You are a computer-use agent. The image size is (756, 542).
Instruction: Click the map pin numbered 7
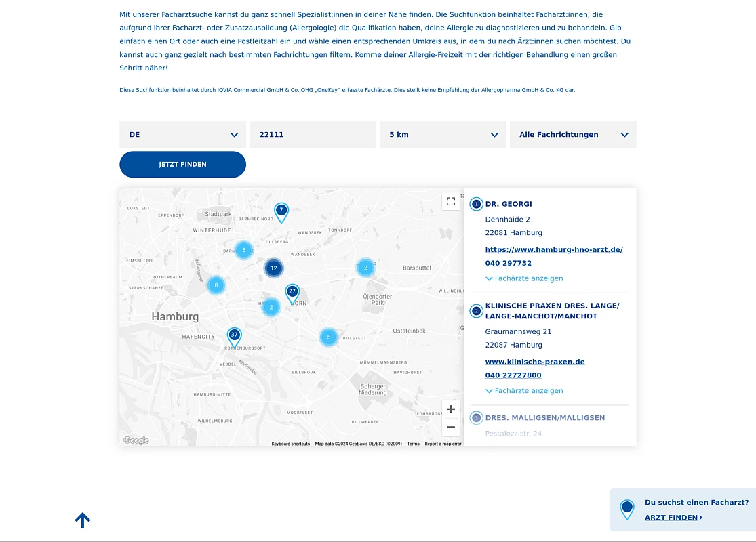tap(281, 211)
